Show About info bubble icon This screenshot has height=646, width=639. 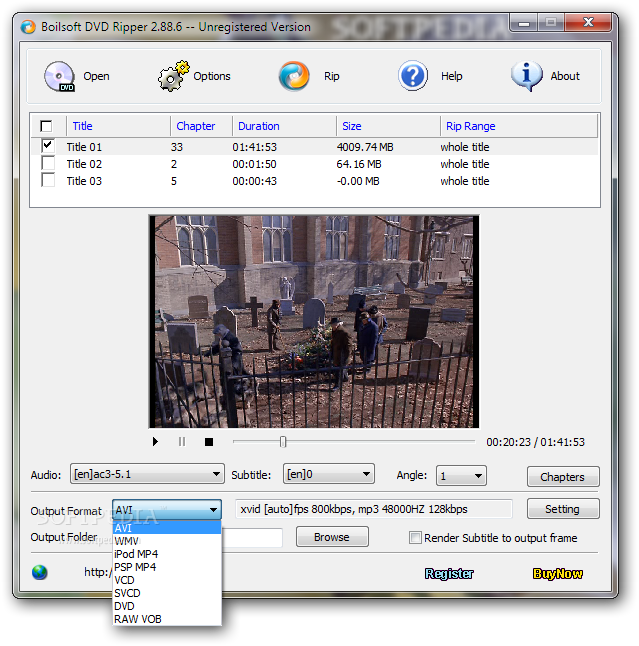[x=527, y=76]
